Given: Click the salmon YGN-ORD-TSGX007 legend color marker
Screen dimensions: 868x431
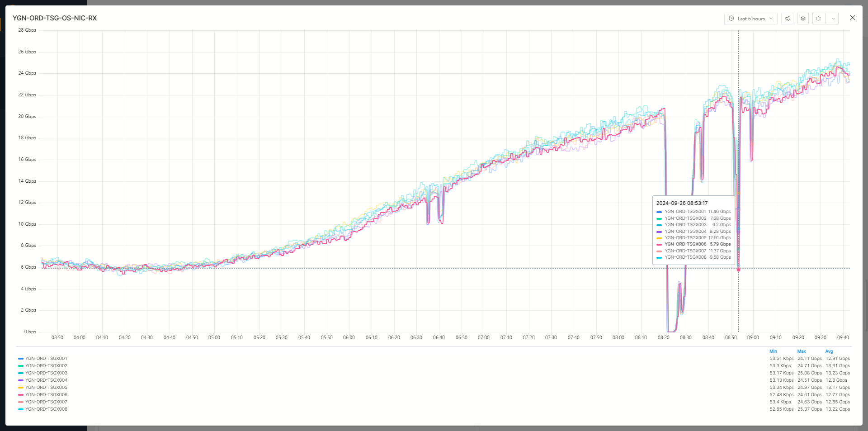Looking at the screenshot, I should [21, 402].
